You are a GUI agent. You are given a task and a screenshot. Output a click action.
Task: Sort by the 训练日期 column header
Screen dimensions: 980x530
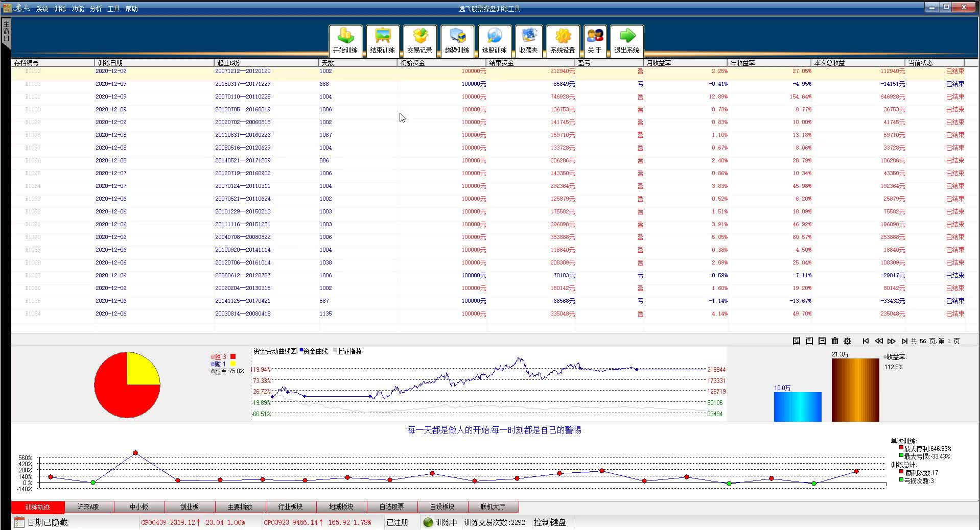click(154, 63)
